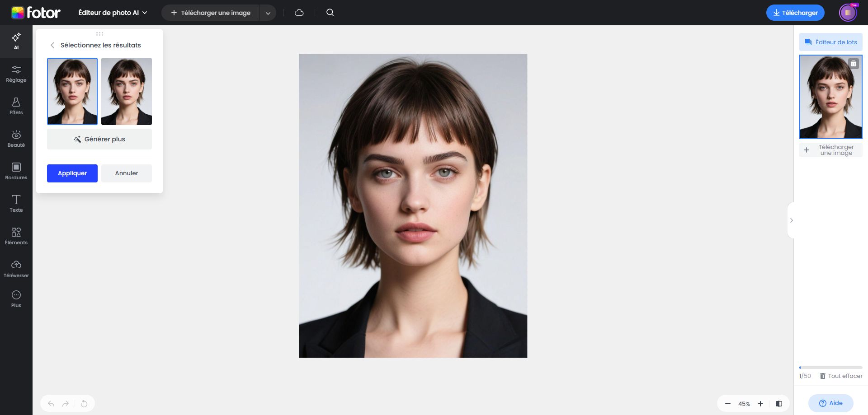This screenshot has height=415, width=868.
Task: Expand the Éditeur de photo AI dropdown
Action: click(113, 13)
